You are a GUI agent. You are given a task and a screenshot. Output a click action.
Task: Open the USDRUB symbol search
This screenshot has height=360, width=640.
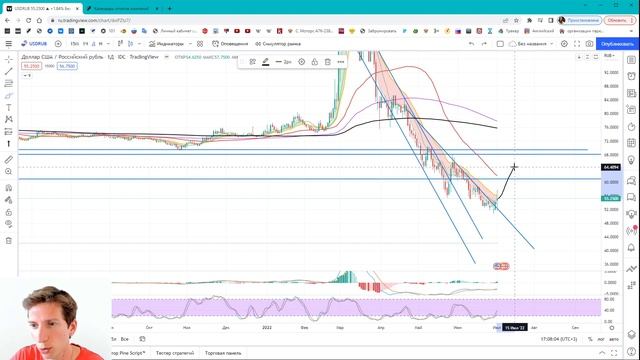pos(34,44)
